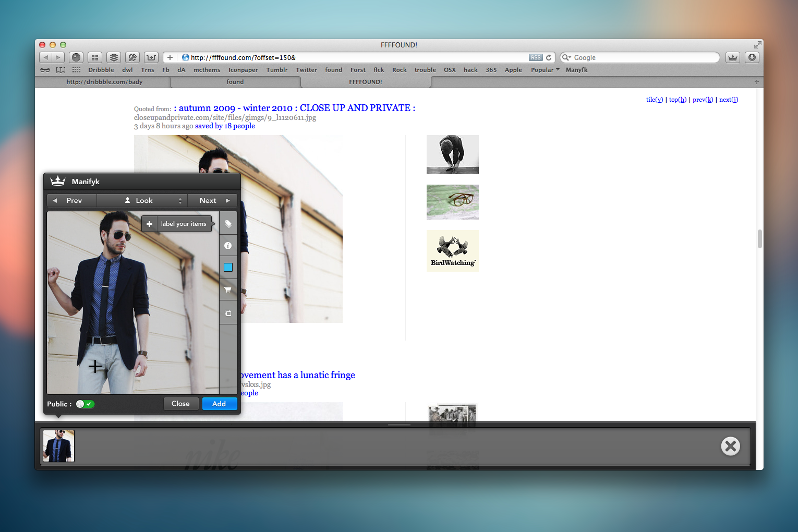
Task: Click the tile(v) link
Action: click(x=655, y=100)
